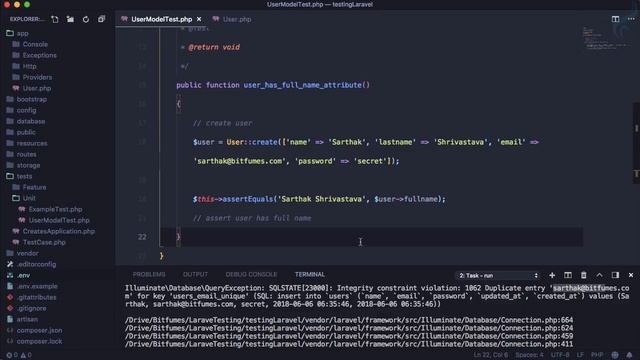Select the TERMINAL panel tab
This screenshot has height=360, width=640.
coord(310,274)
